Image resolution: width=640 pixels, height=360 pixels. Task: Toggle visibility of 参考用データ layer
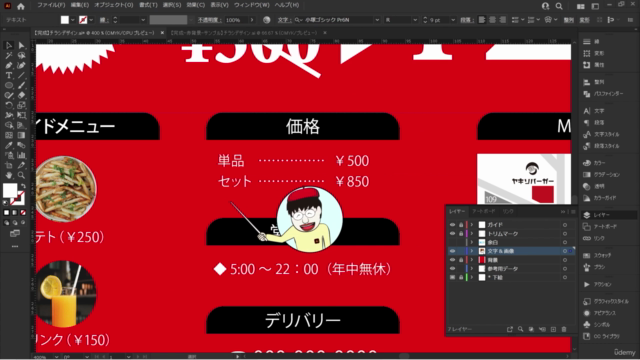click(452, 269)
